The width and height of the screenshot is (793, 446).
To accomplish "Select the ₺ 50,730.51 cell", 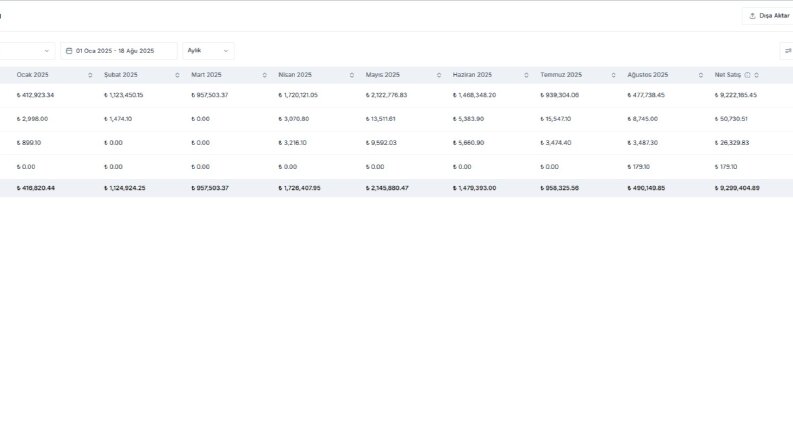I will point(731,119).
